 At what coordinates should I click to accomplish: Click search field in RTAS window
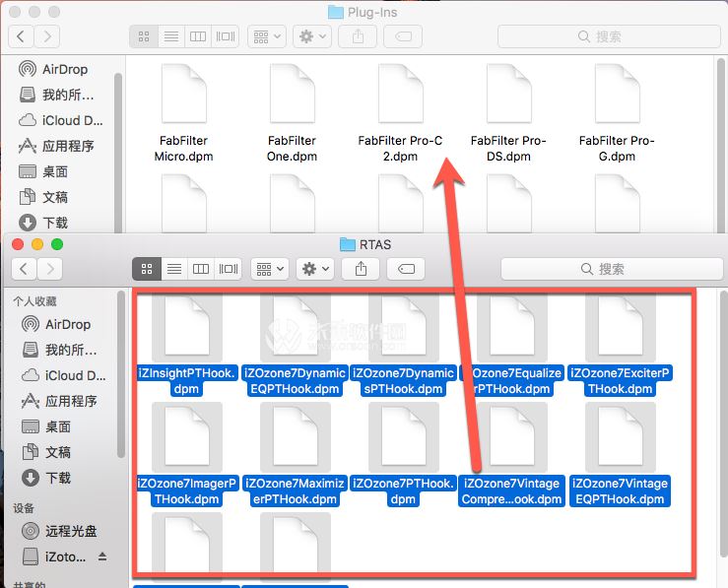(612, 269)
